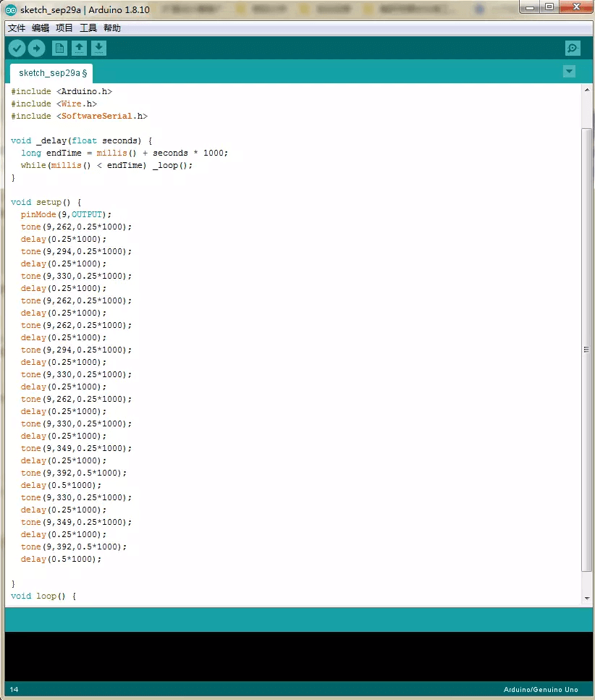The width and height of the screenshot is (595, 700).
Task: Open the 编辑 menu
Action: tap(41, 28)
